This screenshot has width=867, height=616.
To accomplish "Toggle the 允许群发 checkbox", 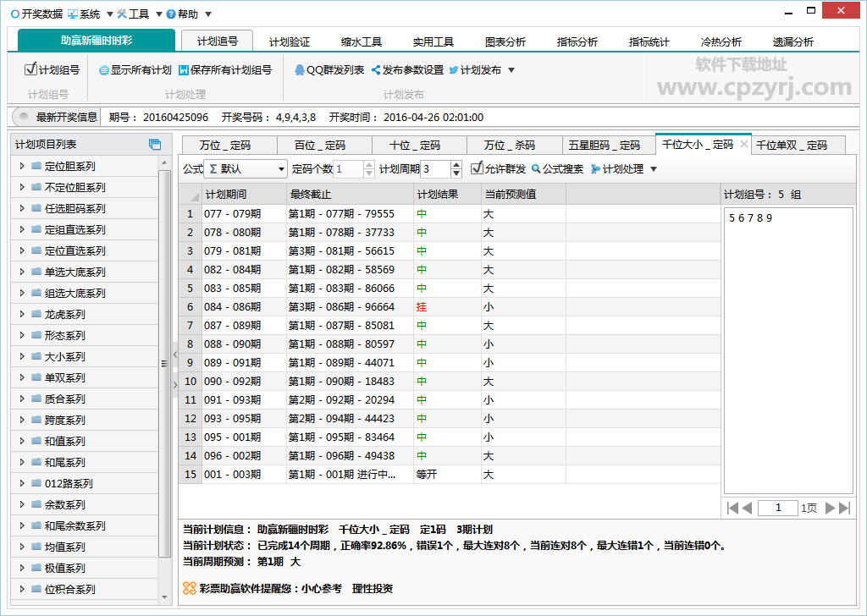I will [x=477, y=168].
